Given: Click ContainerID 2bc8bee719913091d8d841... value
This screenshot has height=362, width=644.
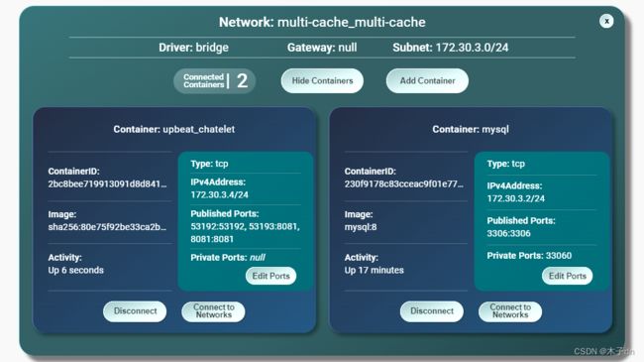Looking at the screenshot, I should coord(107,183).
